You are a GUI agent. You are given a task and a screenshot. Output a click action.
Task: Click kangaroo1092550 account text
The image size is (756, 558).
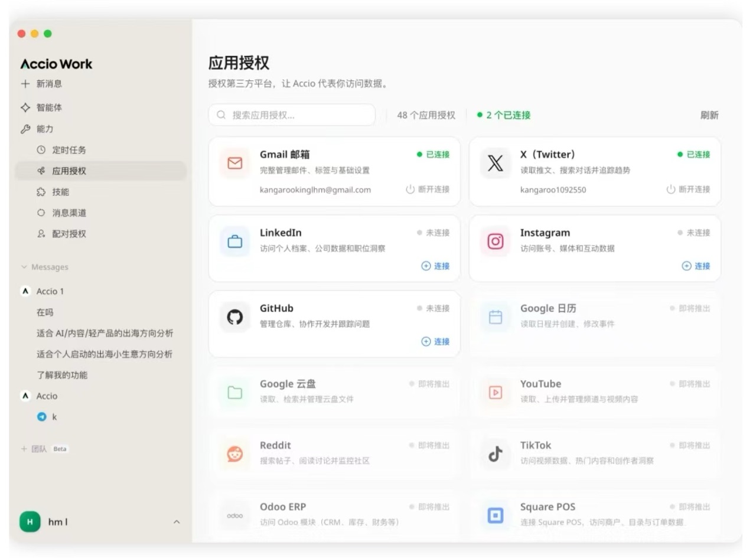pyautogui.click(x=553, y=190)
